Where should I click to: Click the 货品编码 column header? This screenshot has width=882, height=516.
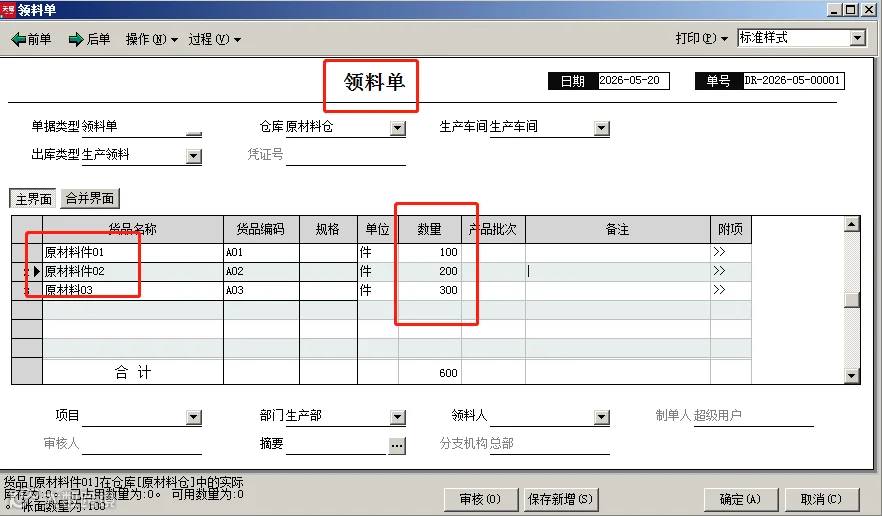tap(261, 230)
